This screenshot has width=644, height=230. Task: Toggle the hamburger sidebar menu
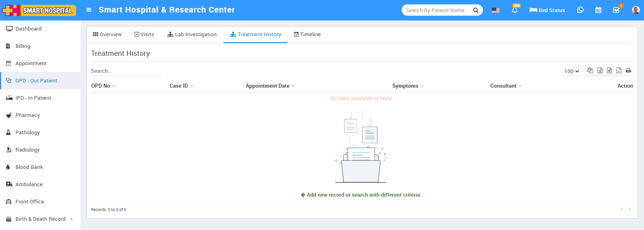(x=89, y=10)
